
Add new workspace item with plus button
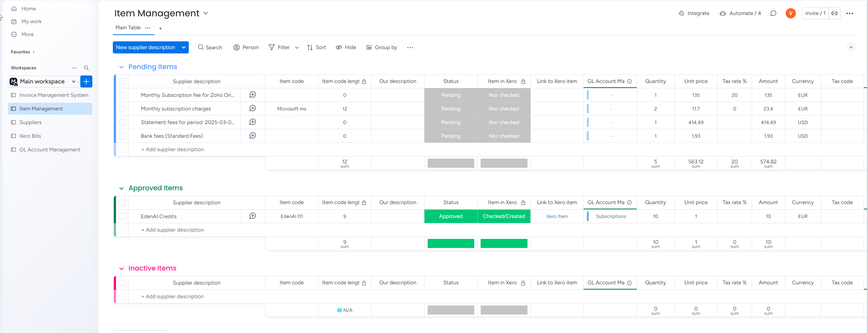pos(86,81)
